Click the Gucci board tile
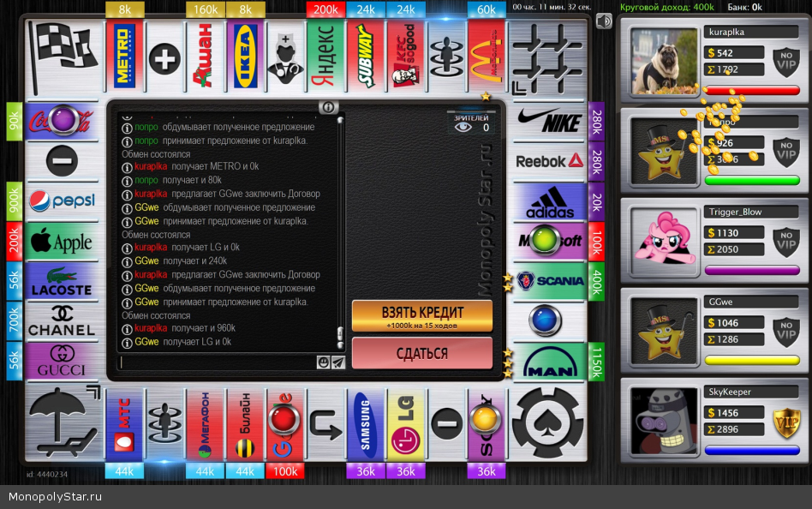The height and width of the screenshot is (509, 812). (x=63, y=362)
